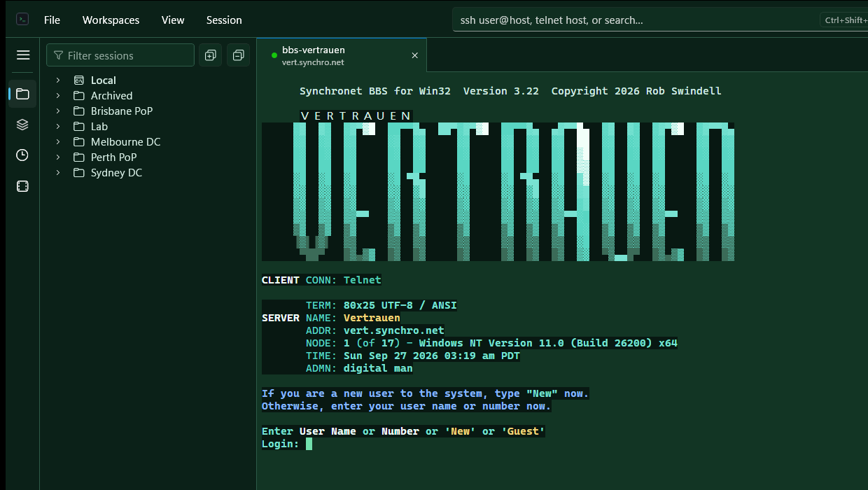The height and width of the screenshot is (490, 868).
Task: Open the Workspaces menu
Action: [111, 20]
